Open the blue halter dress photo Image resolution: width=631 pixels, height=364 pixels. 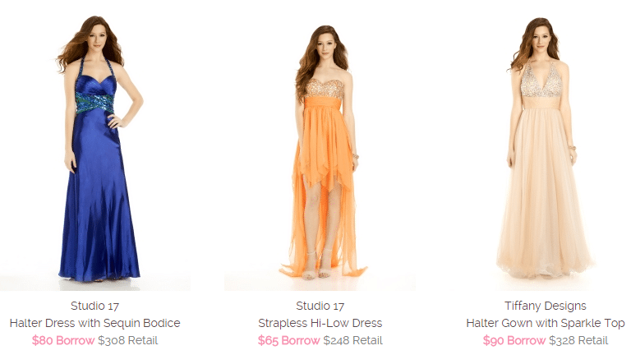[95, 147]
